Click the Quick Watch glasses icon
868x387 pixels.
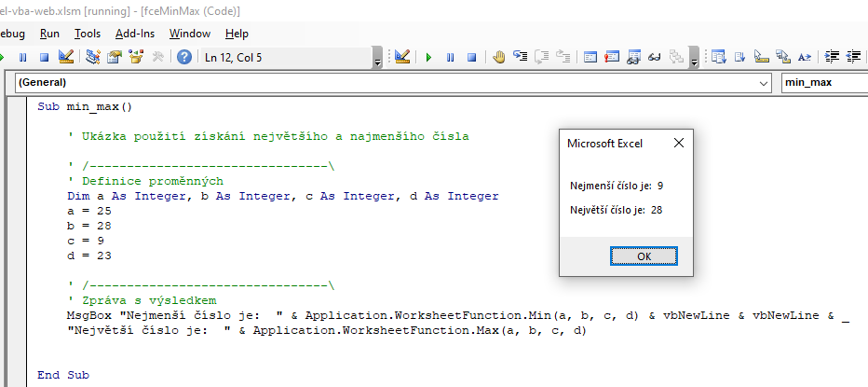tap(655, 57)
